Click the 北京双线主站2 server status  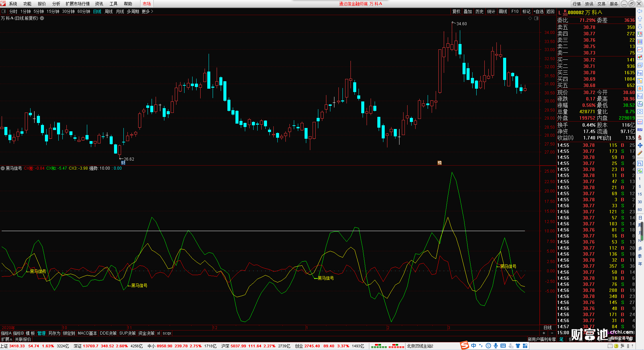click(420, 346)
